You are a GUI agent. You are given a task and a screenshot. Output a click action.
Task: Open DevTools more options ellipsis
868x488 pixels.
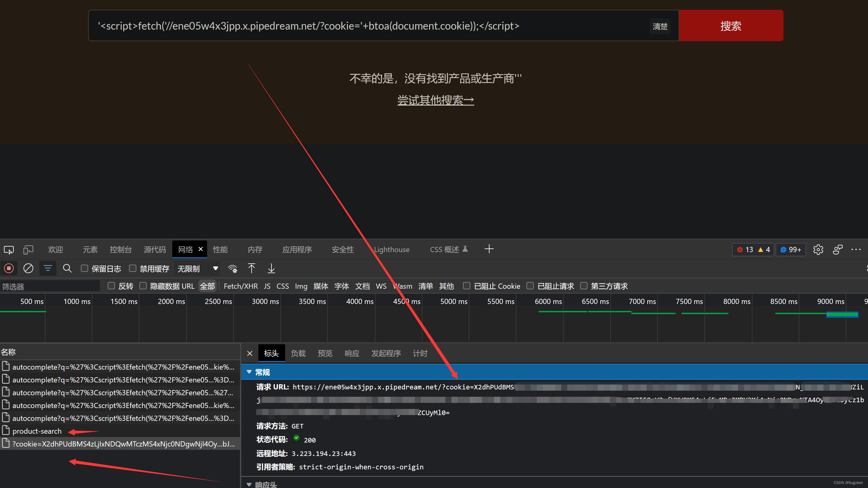point(856,250)
